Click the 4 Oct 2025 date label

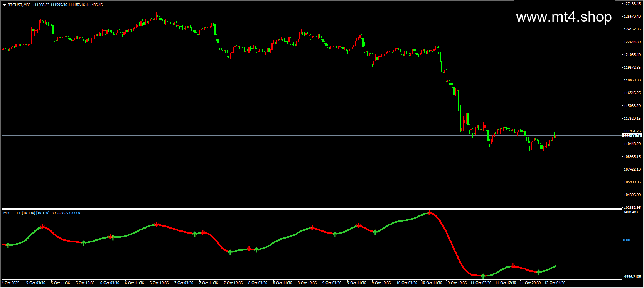pyautogui.click(x=10, y=283)
